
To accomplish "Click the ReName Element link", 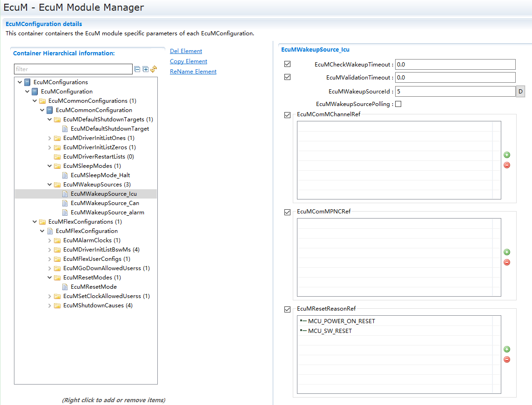I will [x=193, y=72].
